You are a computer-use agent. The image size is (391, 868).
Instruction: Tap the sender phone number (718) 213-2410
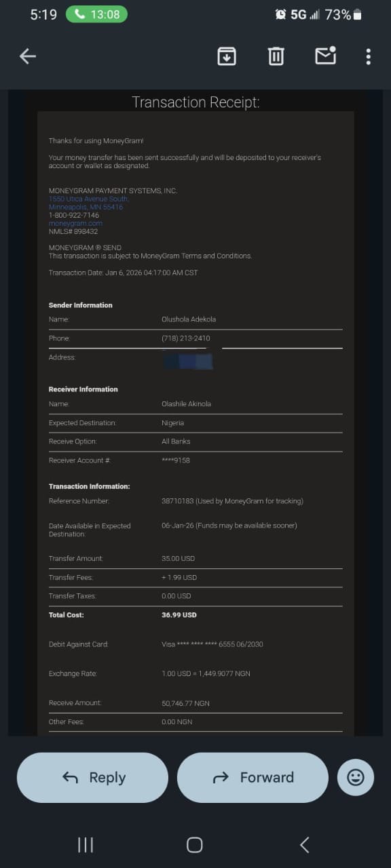click(x=185, y=338)
